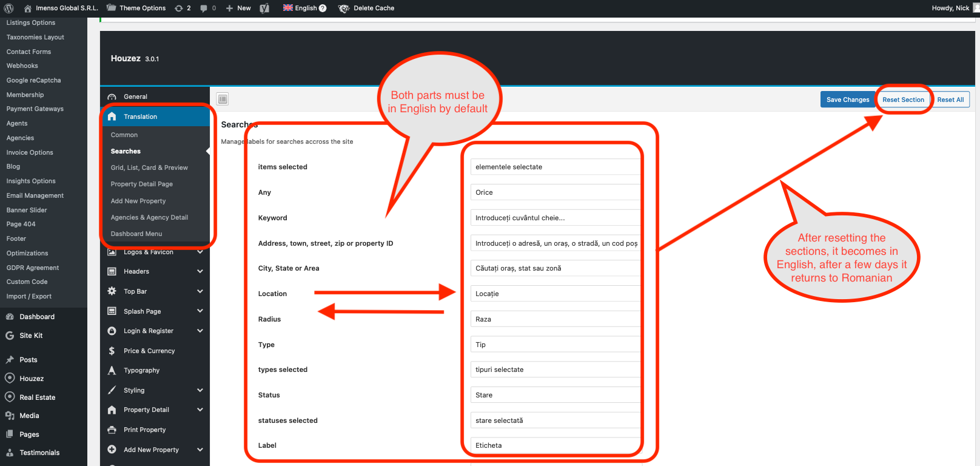Open Agencies & Agency Detail subsection
980x466 pixels.
tap(149, 217)
